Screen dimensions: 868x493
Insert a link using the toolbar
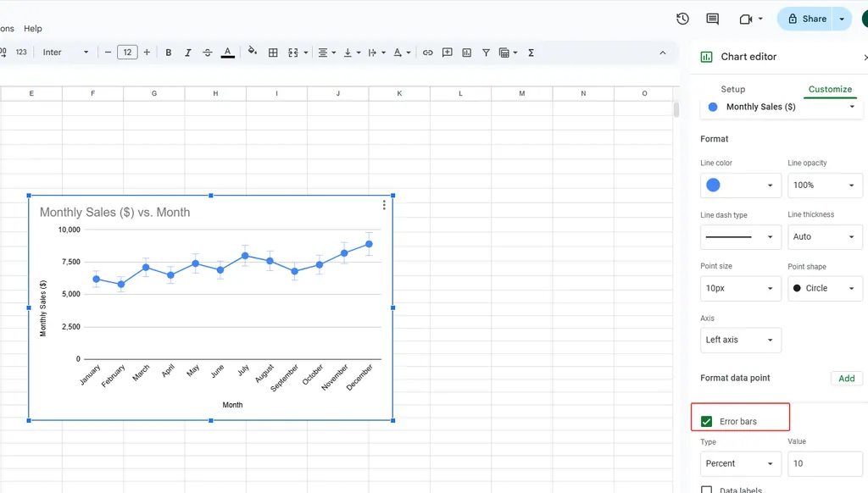click(427, 53)
